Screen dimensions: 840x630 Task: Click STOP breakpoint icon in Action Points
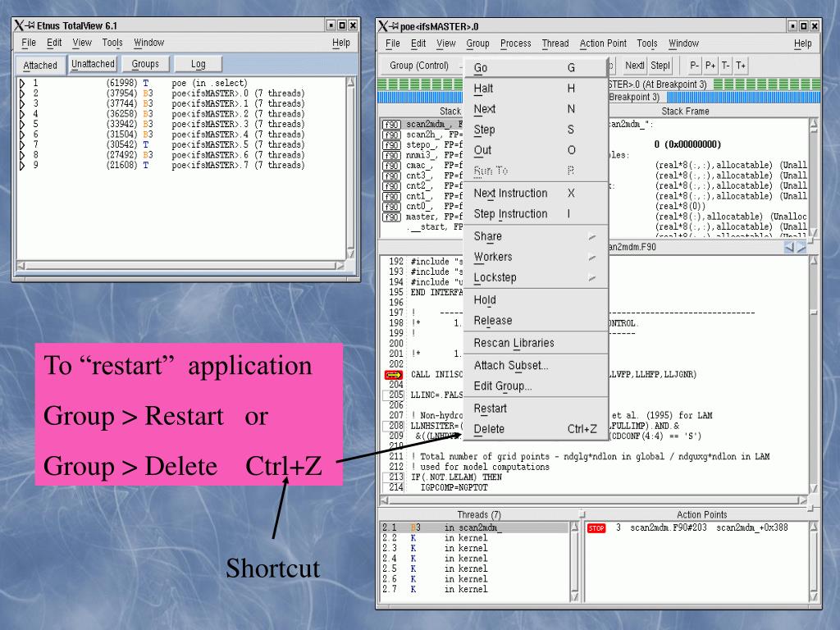[596, 528]
